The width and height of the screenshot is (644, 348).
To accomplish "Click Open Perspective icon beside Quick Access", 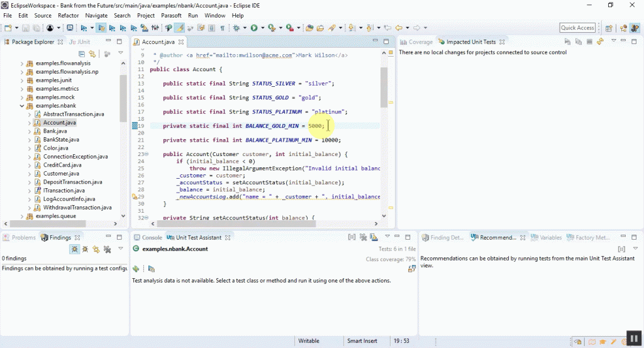I will (x=608, y=28).
